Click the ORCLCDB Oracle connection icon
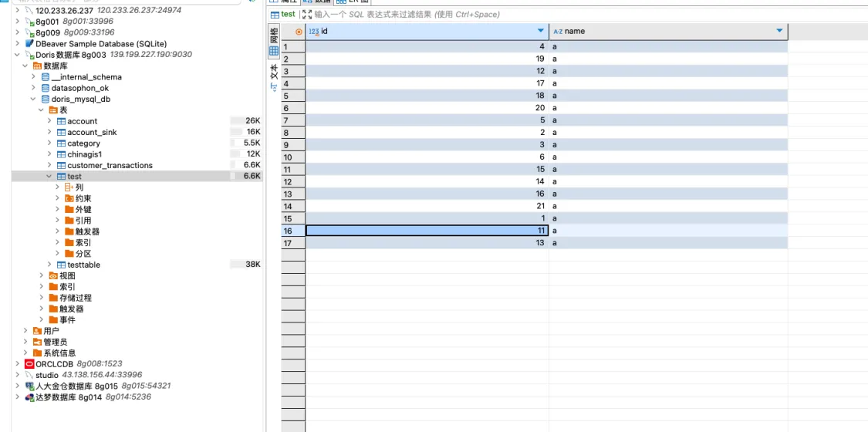Image resolution: width=868 pixels, height=432 pixels. coord(29,364)
